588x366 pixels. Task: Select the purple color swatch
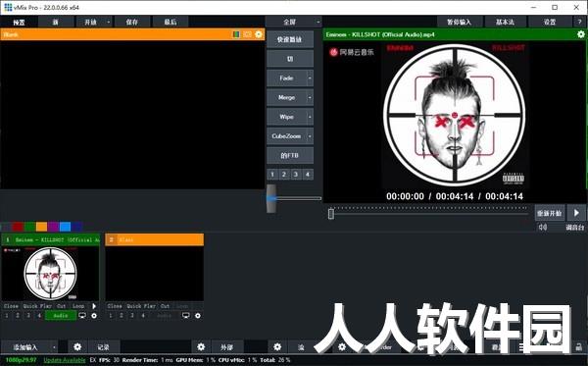click(53, 227)
